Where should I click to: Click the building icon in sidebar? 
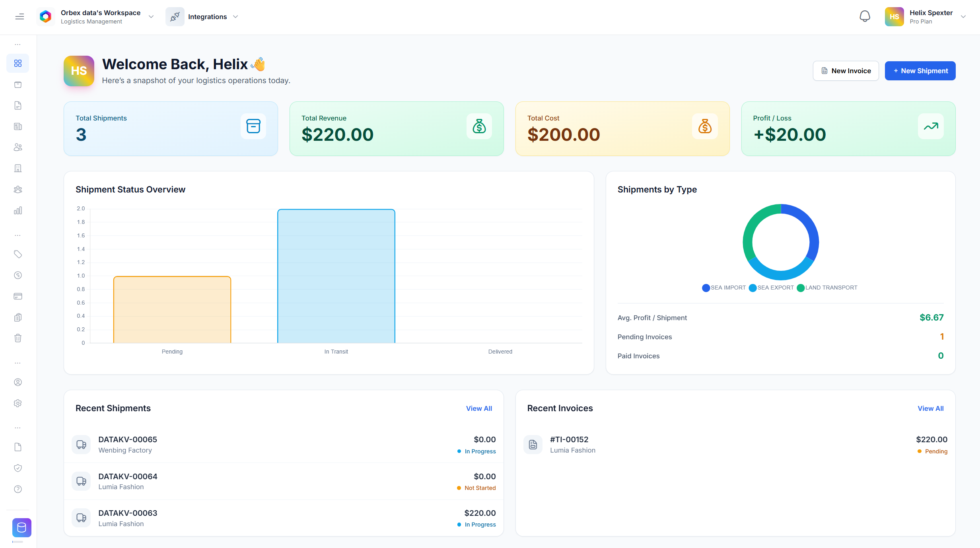click(x=18, y=169)
